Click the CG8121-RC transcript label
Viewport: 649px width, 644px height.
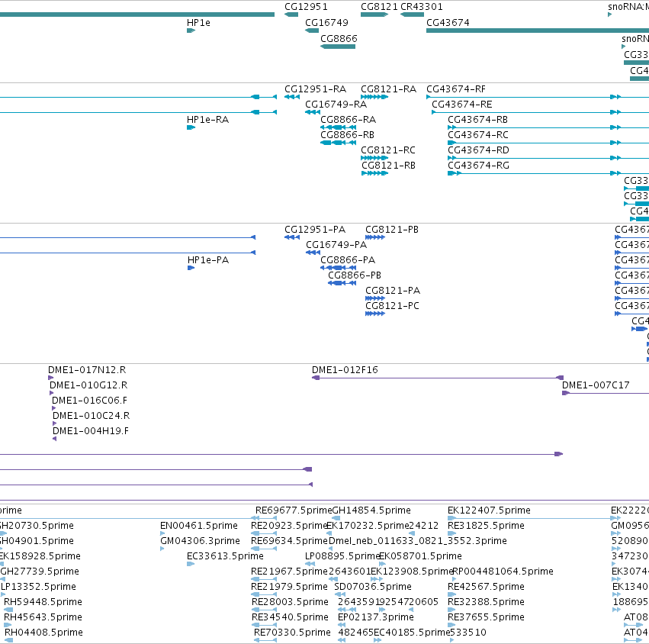tap(388, 150)
